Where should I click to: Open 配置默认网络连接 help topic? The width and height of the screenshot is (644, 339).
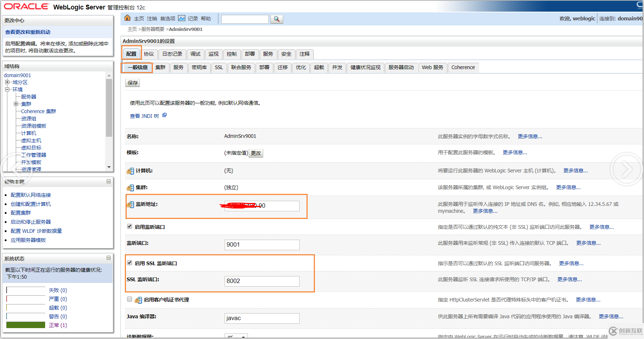point(31,195)
